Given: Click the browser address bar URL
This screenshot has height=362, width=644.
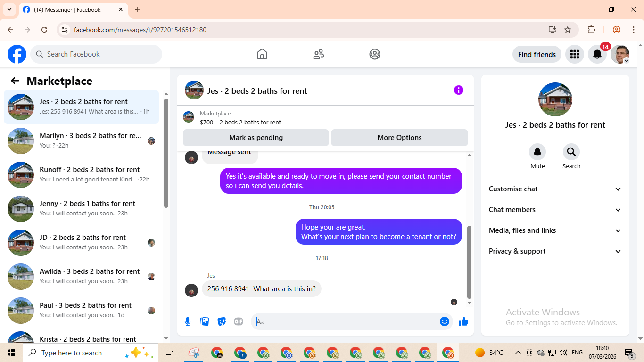Looking at the screenshot, I should tap(140, 30).
